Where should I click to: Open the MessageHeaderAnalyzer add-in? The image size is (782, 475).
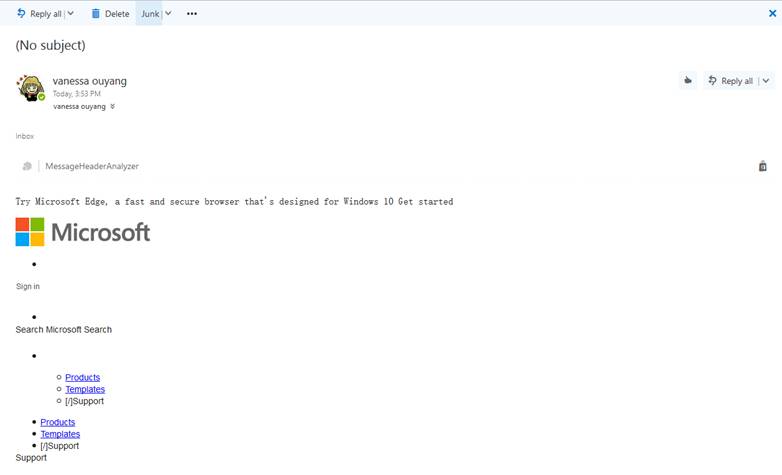[x=92, y=166]
